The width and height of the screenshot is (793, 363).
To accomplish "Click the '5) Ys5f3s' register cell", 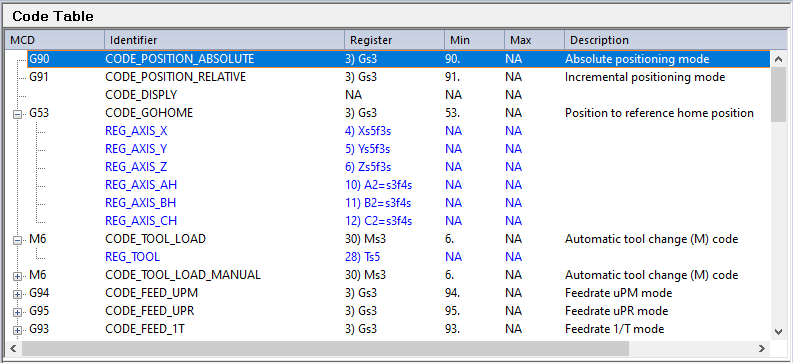I will (x=368, y=149).
